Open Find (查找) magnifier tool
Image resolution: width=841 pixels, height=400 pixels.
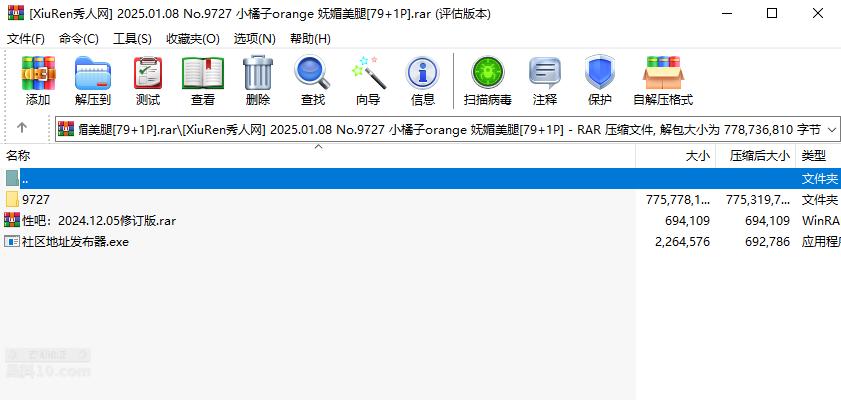(313, 73)
